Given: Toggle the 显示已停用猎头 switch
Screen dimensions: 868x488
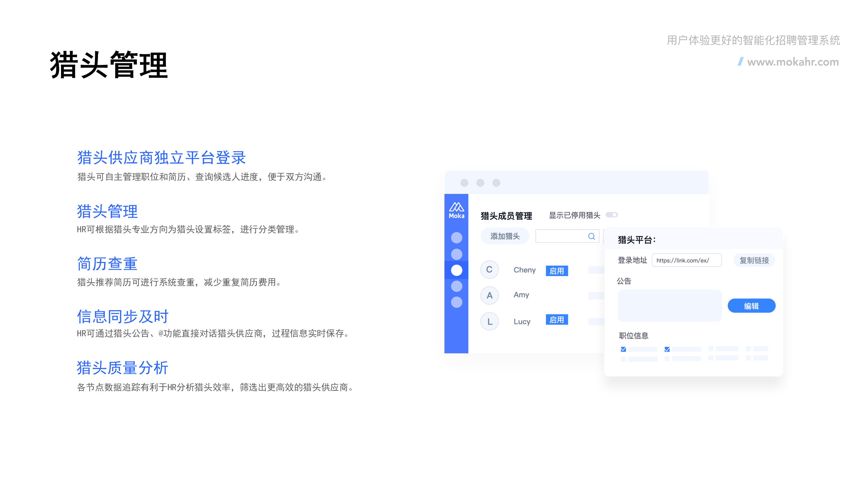Looking at the screenshot, I should coord(612,215).
